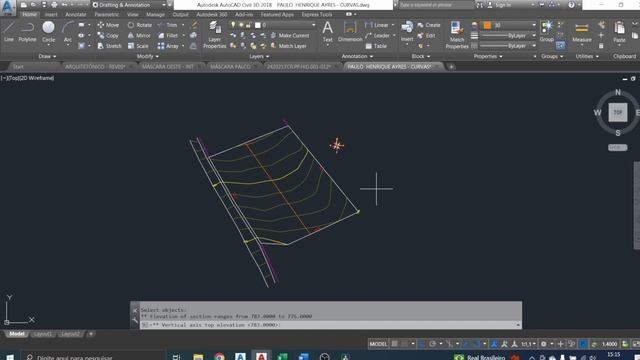Select the Arc tool

(68, 32)
